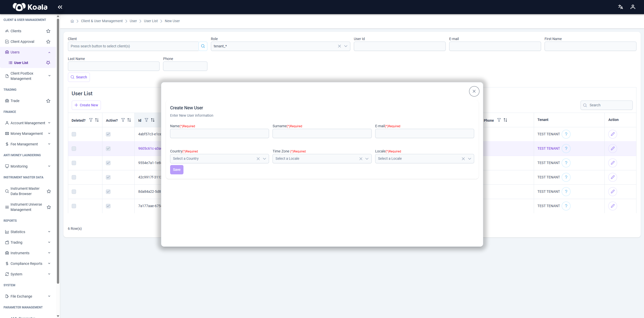The image size is (644, 318).
Task: Click the Create New button
Action: coord(86,105)
